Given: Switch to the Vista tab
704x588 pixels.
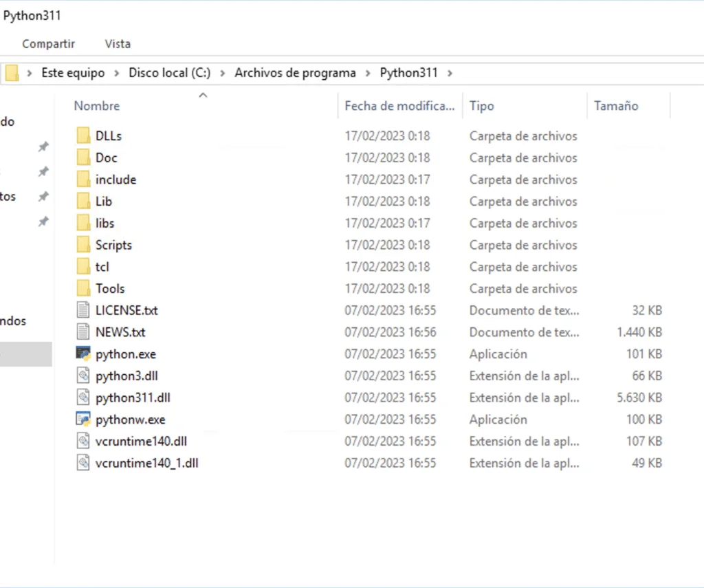Looking at the screenshot, I should pyautogui.click(x=118, y=43).
